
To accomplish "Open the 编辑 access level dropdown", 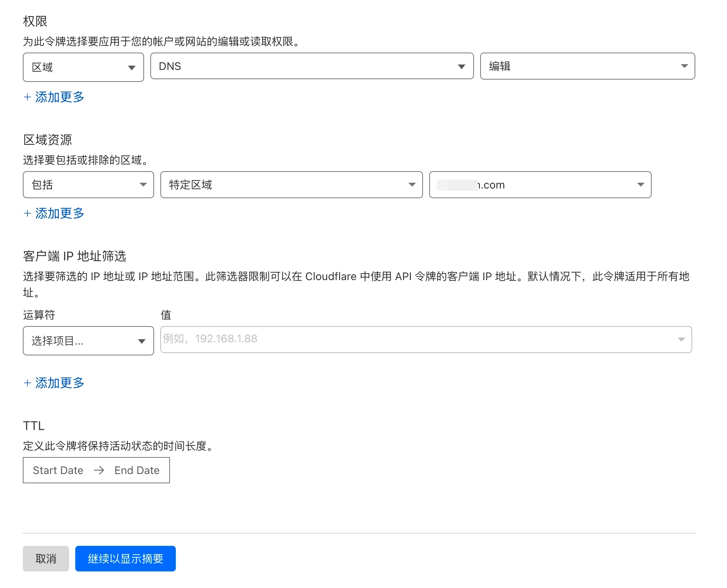I will tap(587, 66).
